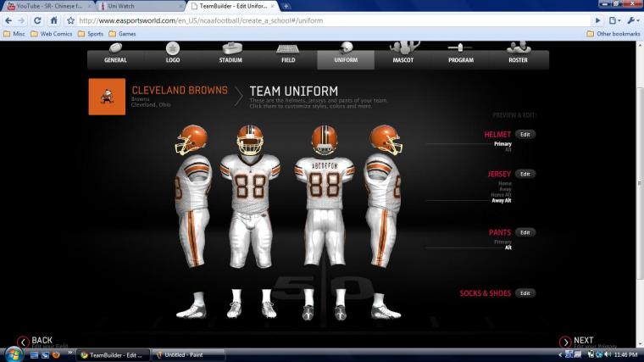Viewport: 644px width, 362px height.
Task: Select the Away Alt jersey option
Action: (x=502, y=201)
